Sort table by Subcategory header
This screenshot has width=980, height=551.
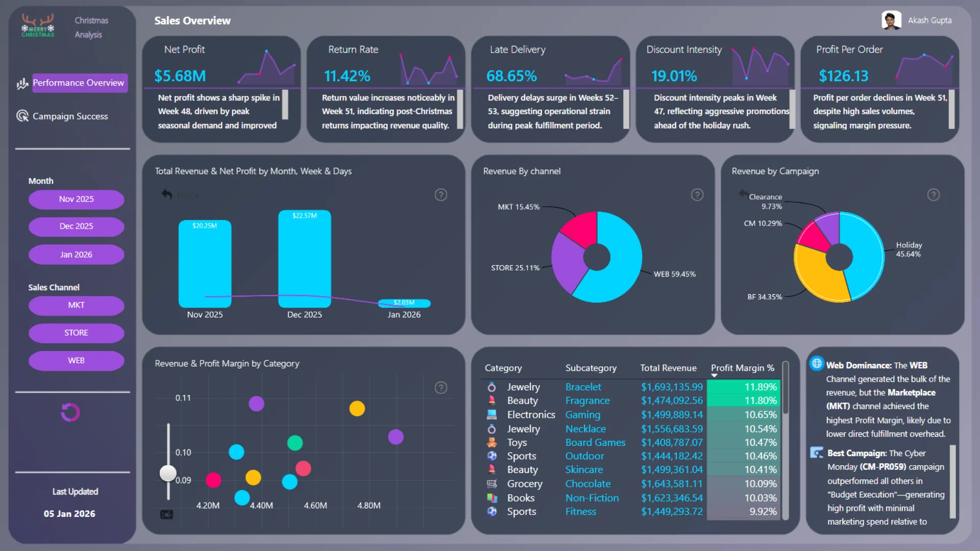pyautogui.click(x=591, y=368)
